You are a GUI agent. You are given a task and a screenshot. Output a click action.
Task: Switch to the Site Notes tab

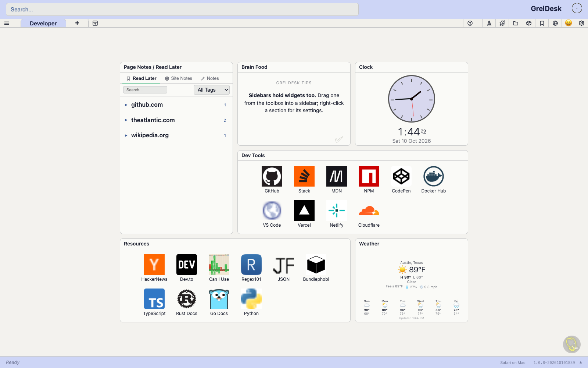click(x=179, y=78)
